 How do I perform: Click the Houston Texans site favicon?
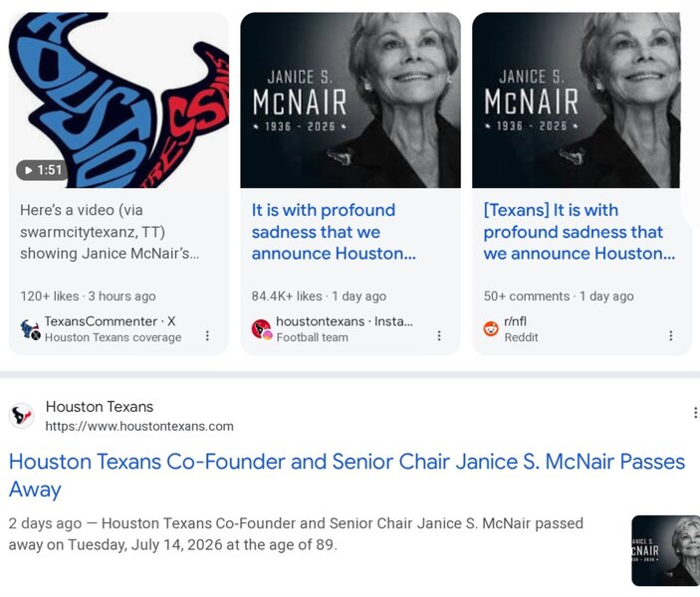point(22,415)
